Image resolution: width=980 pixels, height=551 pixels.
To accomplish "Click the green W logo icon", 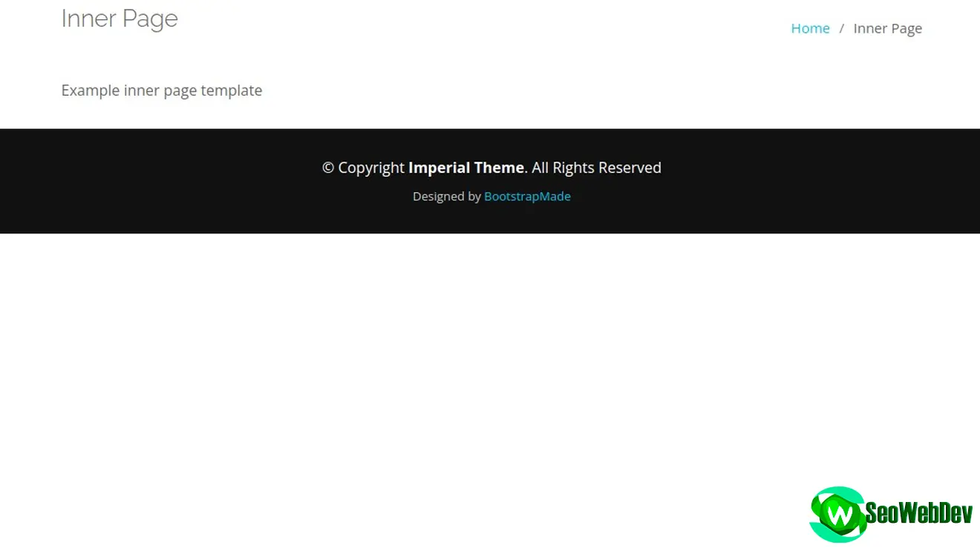I will [837, 514].
